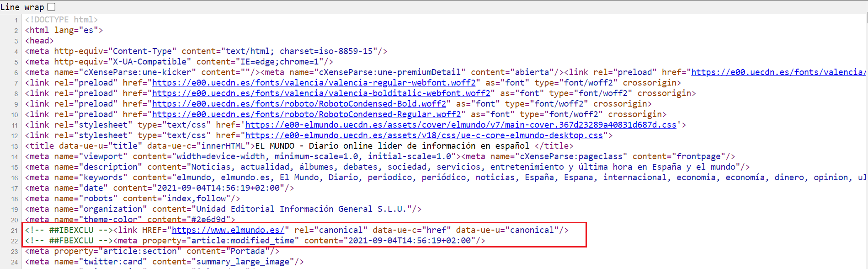
Task: Click line number 13 in the gutter
Action: pos(15,146)
